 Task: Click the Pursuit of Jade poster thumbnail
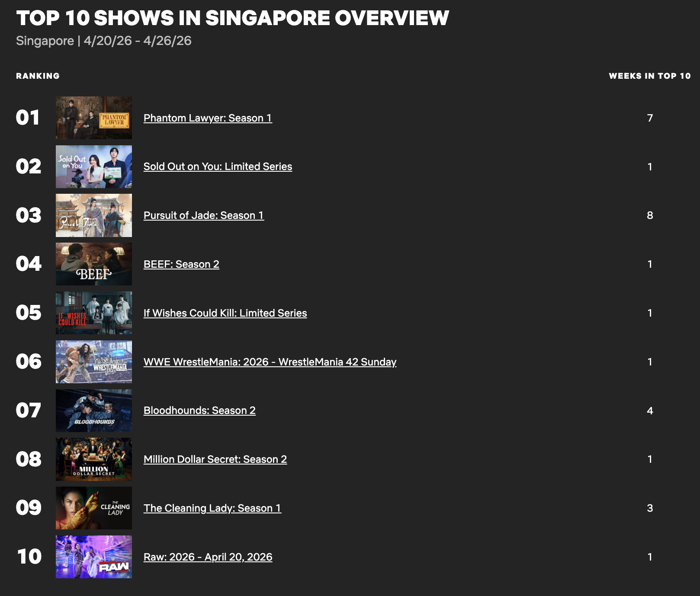click(x=94, y=215)
